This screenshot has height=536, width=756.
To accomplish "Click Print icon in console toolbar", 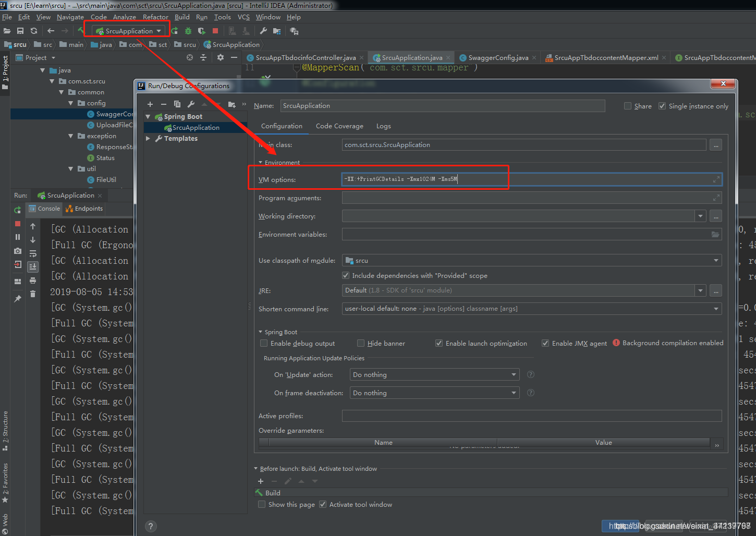I will coord(33,281).
